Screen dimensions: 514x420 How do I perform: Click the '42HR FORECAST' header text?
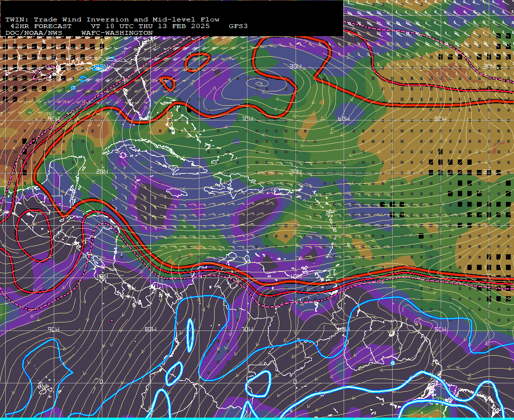[41, 26]
